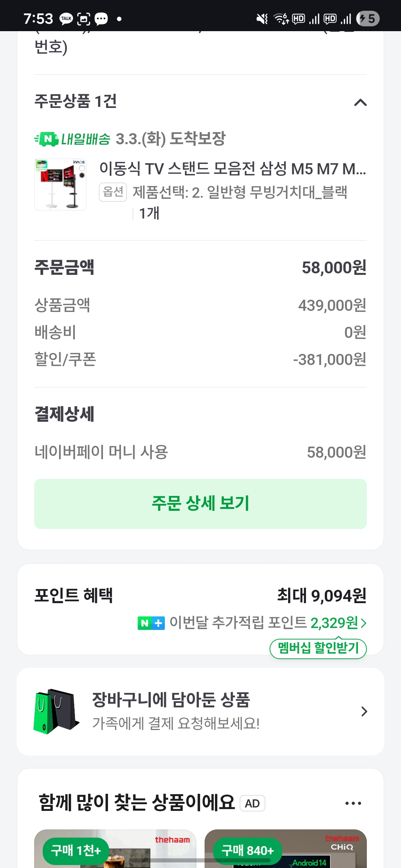Tap the 멤버십 할인받기 button
401x868 pixels.
318,648
